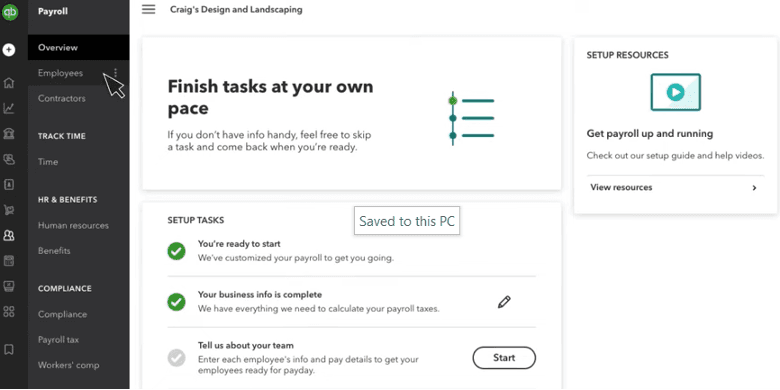Click the Get payroll up and running heading
Viewport: 780px width, 390px height.
[x=650, y=134]
